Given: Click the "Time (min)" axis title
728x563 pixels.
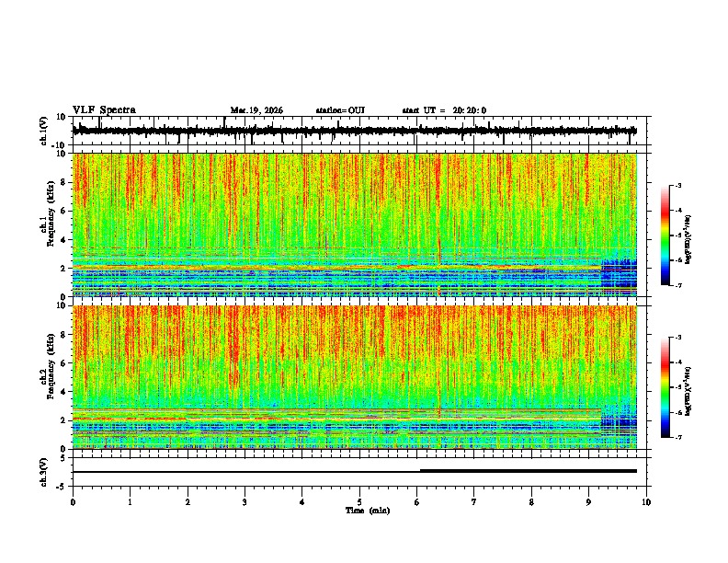Looking at the screenshot, I should [x=368, y=511].
